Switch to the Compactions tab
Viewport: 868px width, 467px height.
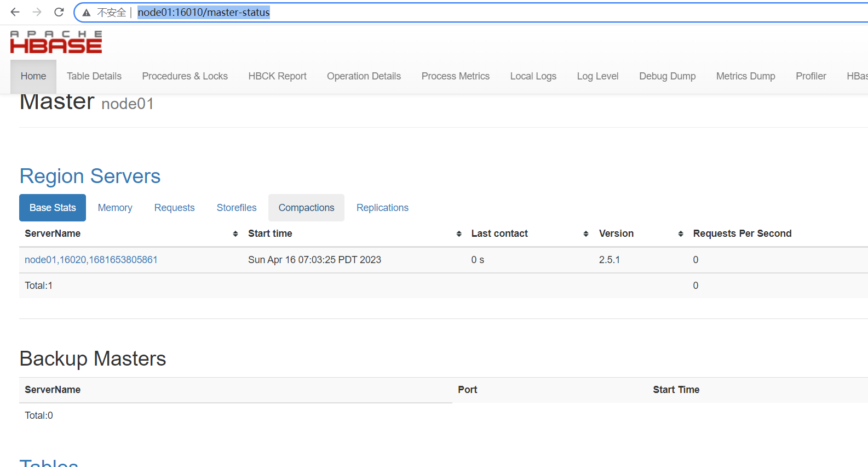point(307,208)
